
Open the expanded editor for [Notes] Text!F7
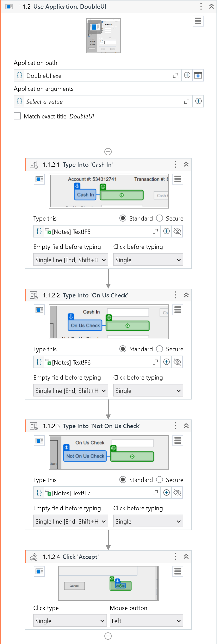pos(155,493)
